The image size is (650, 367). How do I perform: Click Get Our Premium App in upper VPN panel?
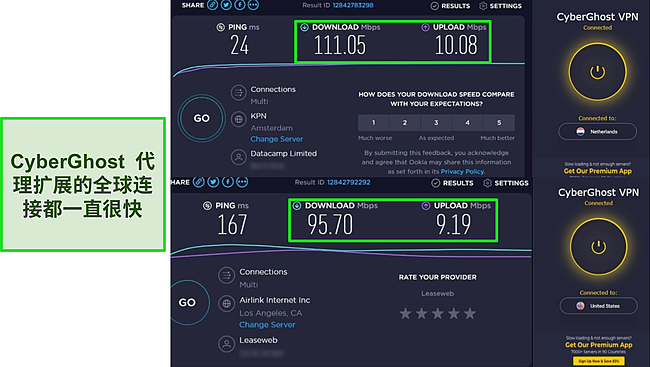(x=597, y=171)
